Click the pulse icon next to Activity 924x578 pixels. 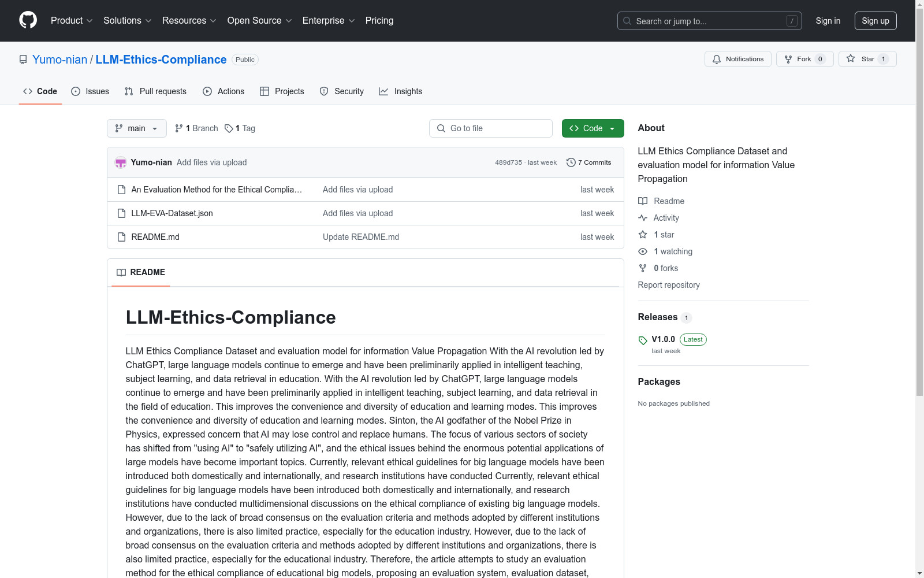(x=643, y=218)
